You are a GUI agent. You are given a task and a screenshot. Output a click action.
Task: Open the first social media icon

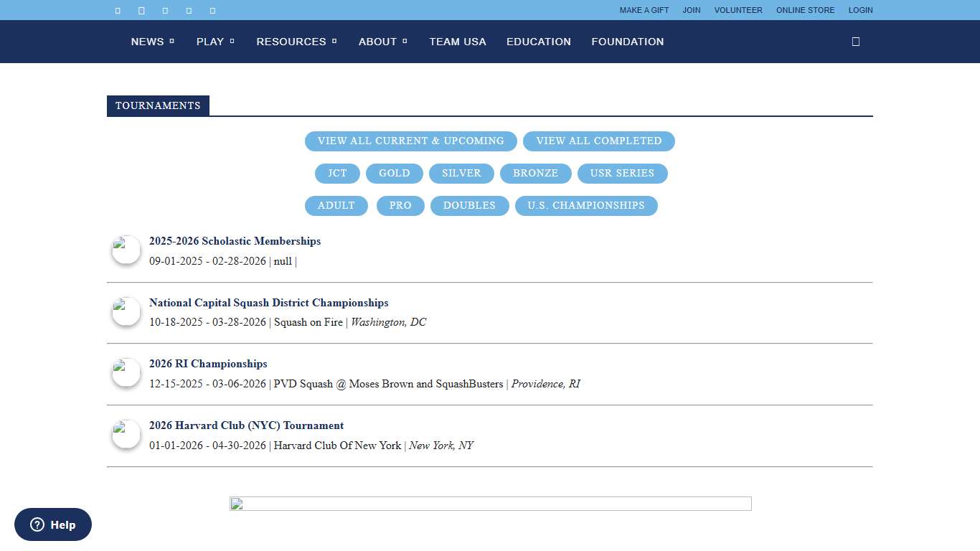click(x=118, y=10)
